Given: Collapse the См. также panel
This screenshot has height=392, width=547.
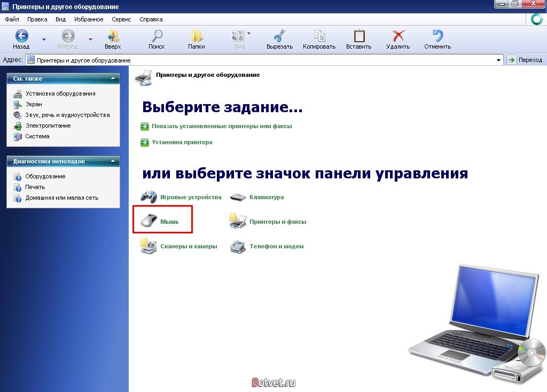Looking at the screenshot, I should pyautogui.click(x=113, y=79).
